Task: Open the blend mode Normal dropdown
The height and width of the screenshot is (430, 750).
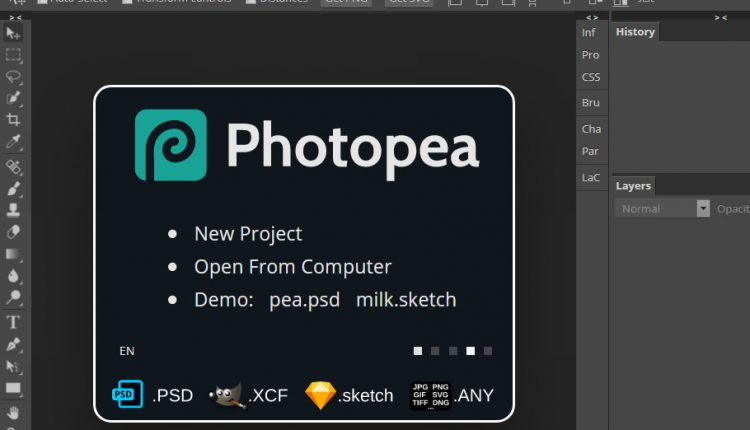Action: coord(661,209)
